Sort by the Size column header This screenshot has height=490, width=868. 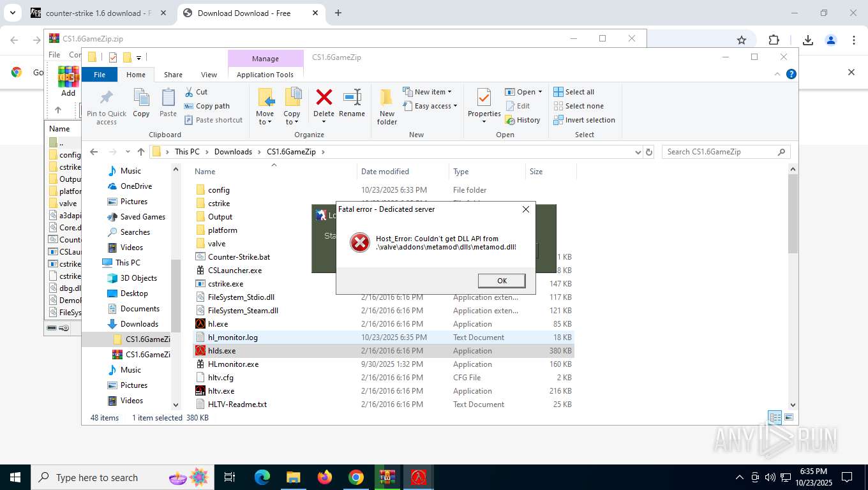(x=551, y=172)
